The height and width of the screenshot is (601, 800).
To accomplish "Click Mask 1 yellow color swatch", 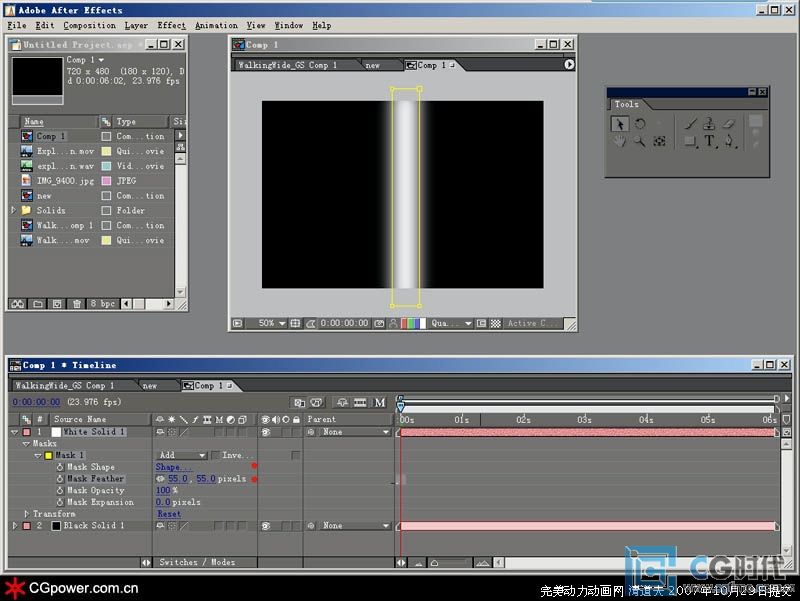I will 49,455.
